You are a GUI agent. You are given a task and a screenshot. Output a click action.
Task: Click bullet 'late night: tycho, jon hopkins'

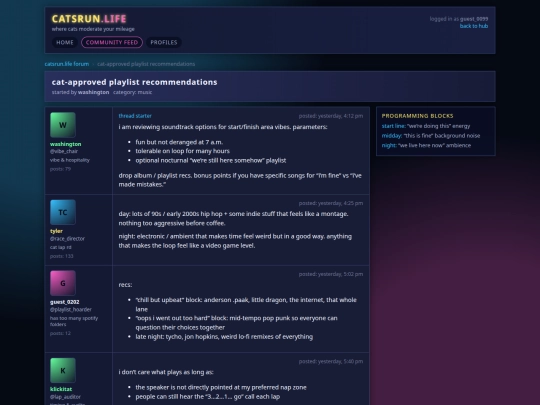pos(224,336)
